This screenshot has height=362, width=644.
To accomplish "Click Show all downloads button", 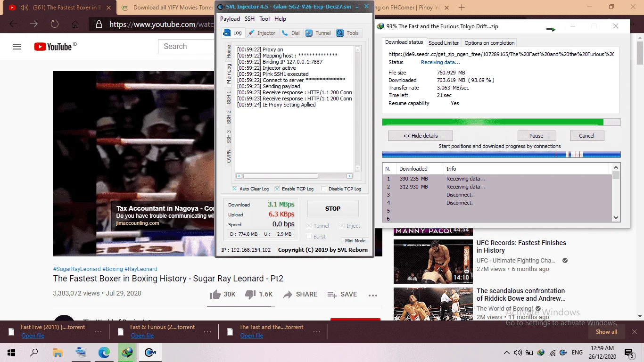I will pyautogui.click(x=606, y=332).
